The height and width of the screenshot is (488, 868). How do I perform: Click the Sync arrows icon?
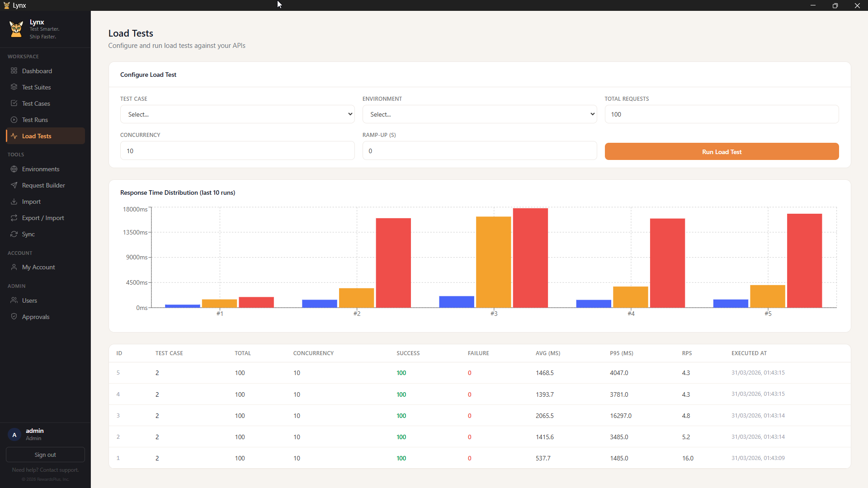coord(14,234)
